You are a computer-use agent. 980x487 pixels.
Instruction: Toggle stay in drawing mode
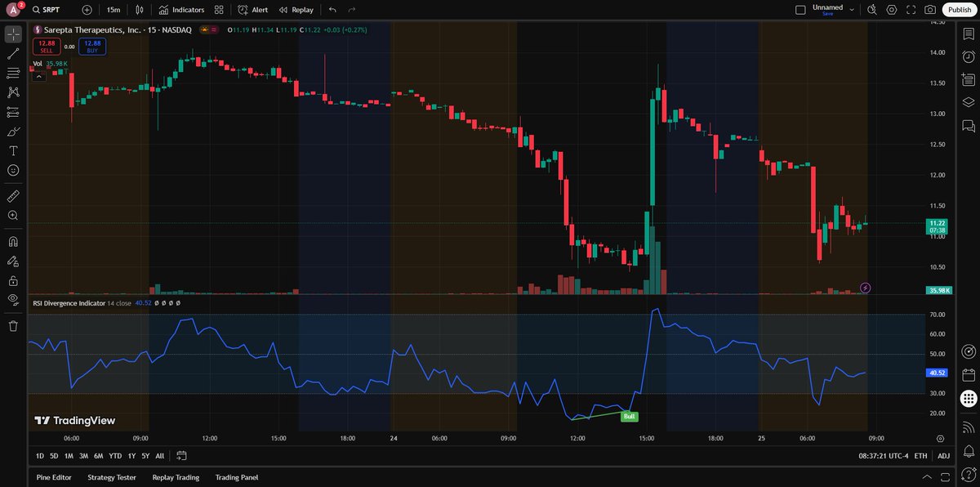tap(13, 261)
